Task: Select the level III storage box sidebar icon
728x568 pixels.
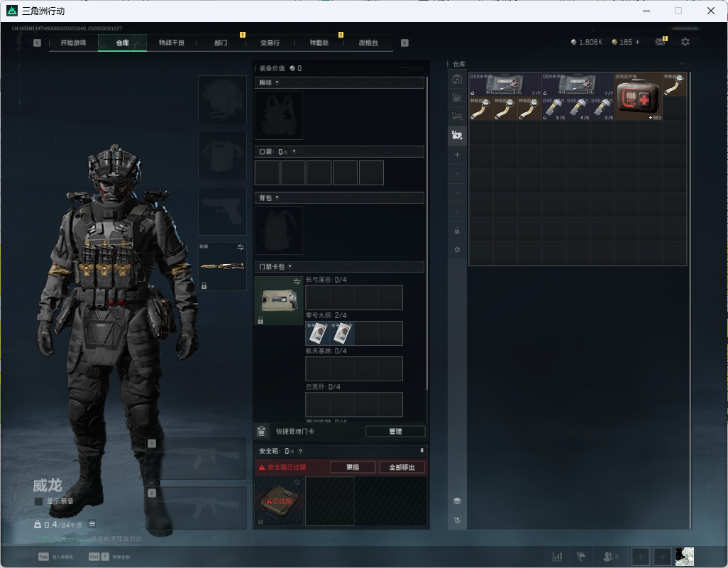Action: [457, 116]
